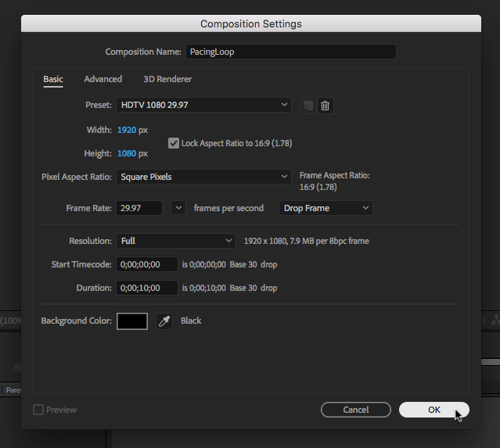Image resolution: width=500 pixels, height=448 pixels.
Task: Click the delete preset trash icon
Action: (326, 105)
